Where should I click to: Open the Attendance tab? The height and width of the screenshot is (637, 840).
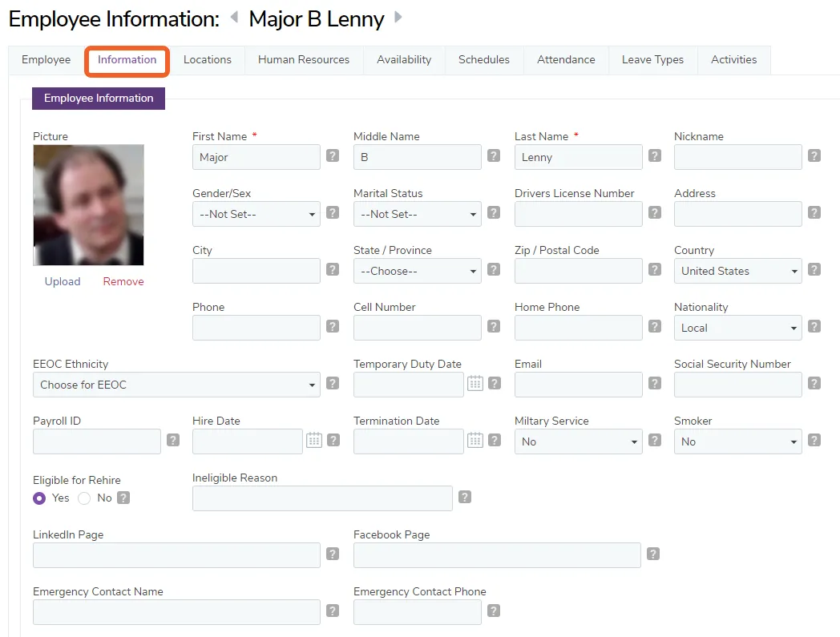pyautogui.click(x=566, y=60)
